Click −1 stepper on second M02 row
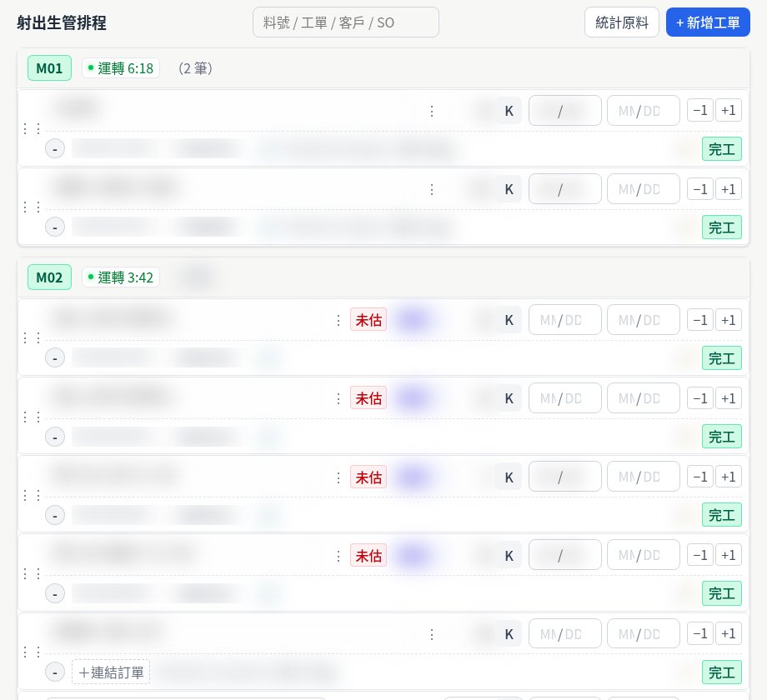Viewport: 767px width, 700px height. [700, 398]
